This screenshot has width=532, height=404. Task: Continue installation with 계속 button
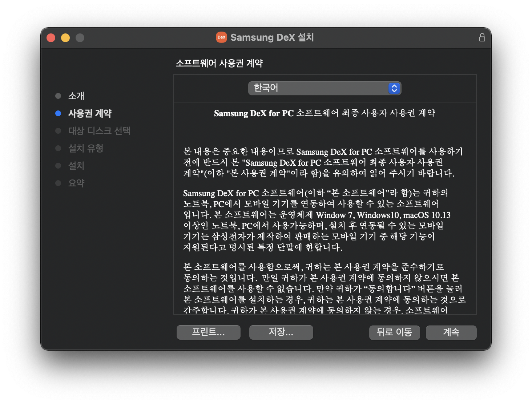click(x=451, y=333)
